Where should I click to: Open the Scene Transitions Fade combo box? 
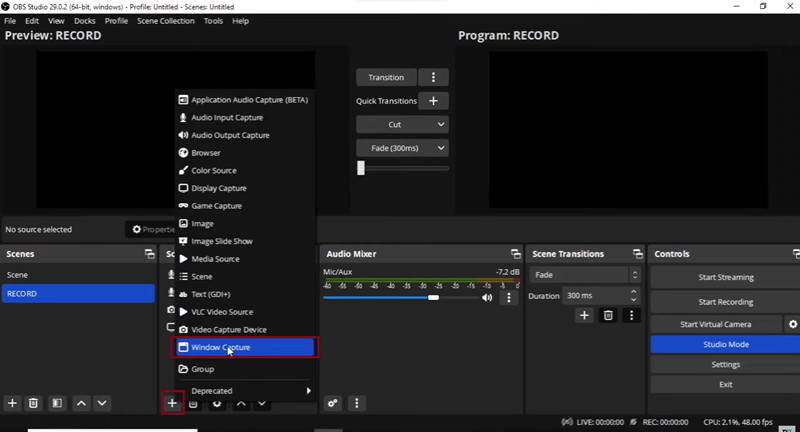586,275
